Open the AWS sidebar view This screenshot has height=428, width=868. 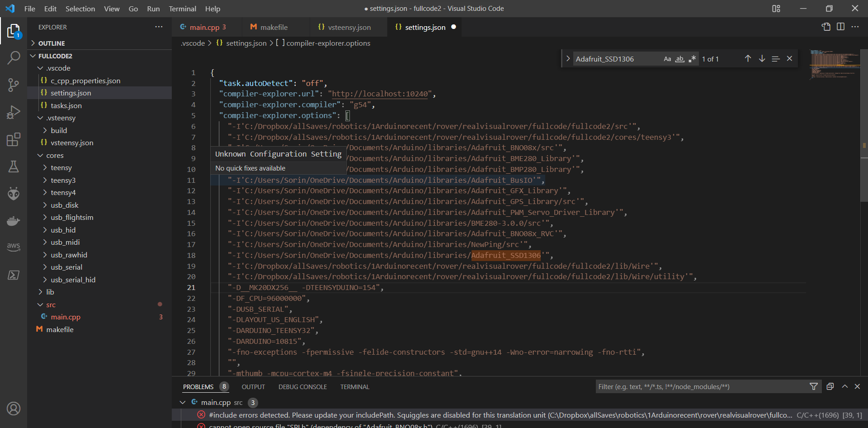coord(14,247)
